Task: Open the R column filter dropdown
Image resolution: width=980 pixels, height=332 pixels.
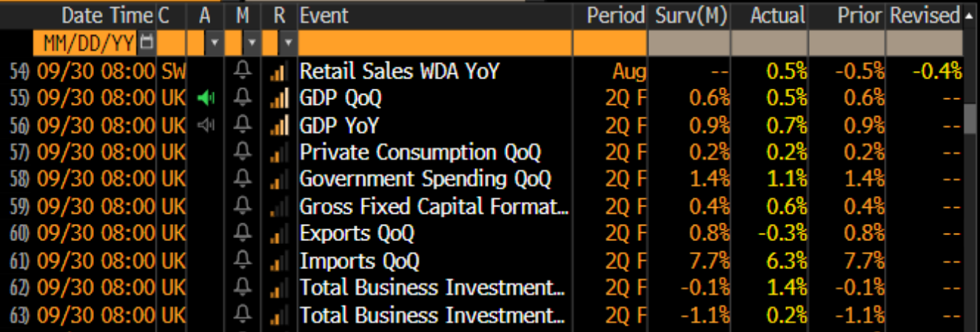Action: [288, 44]
